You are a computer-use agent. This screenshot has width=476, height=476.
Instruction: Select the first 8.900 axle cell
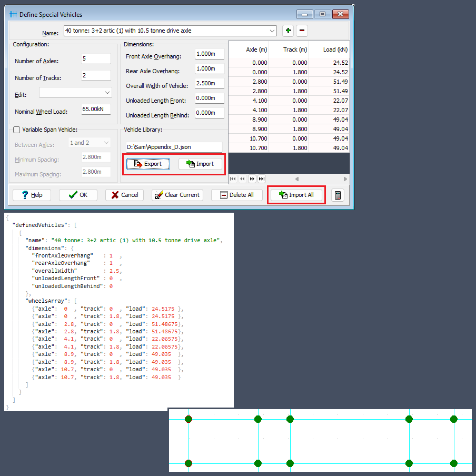pyautogui.click(x=249, y=120)
